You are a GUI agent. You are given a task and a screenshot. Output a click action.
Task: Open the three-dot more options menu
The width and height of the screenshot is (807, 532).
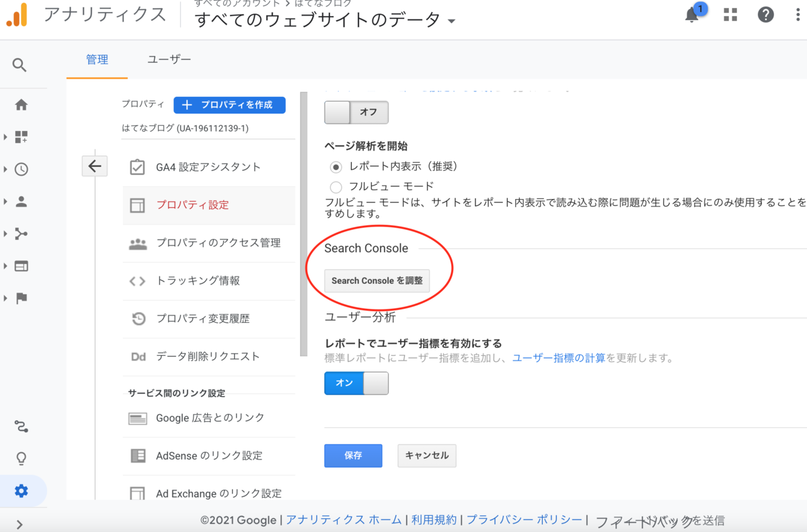pyautogui.click(x=799, y=15)
